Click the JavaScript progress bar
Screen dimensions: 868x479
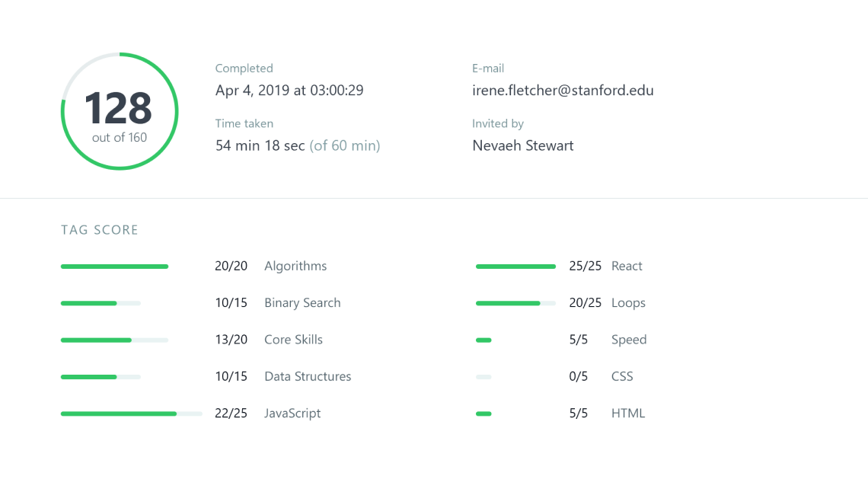131,414
